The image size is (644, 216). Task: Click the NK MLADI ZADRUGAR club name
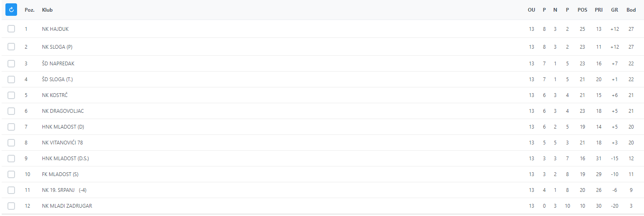[x=67, y=206]
